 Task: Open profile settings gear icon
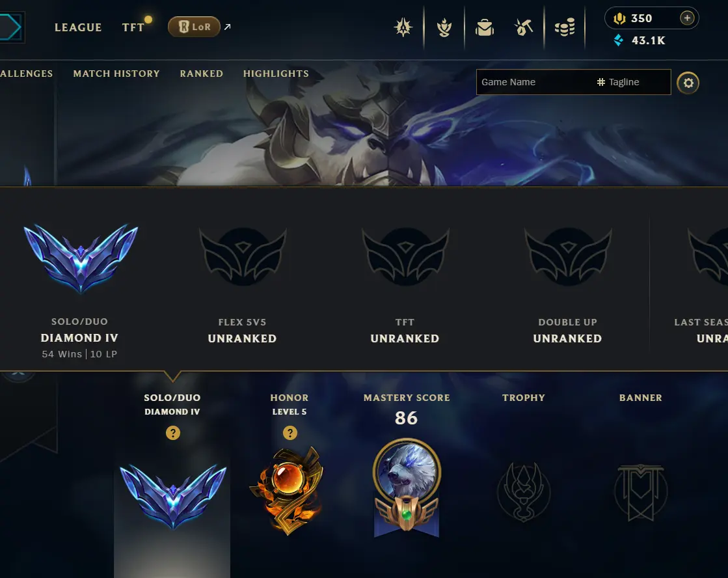point(688,83)
